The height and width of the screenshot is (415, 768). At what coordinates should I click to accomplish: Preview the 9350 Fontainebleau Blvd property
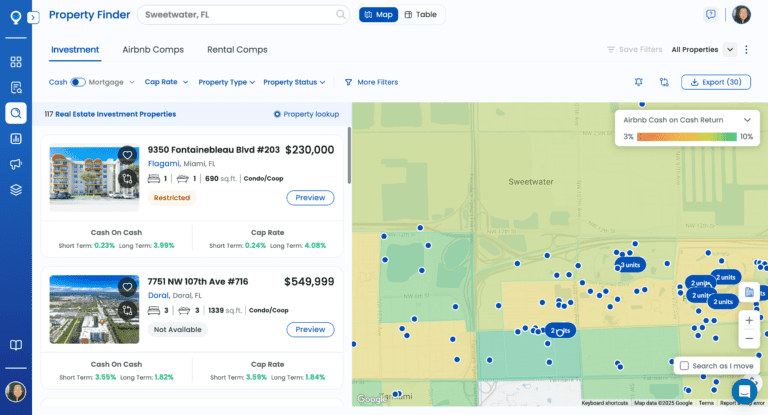coord(310,198)
